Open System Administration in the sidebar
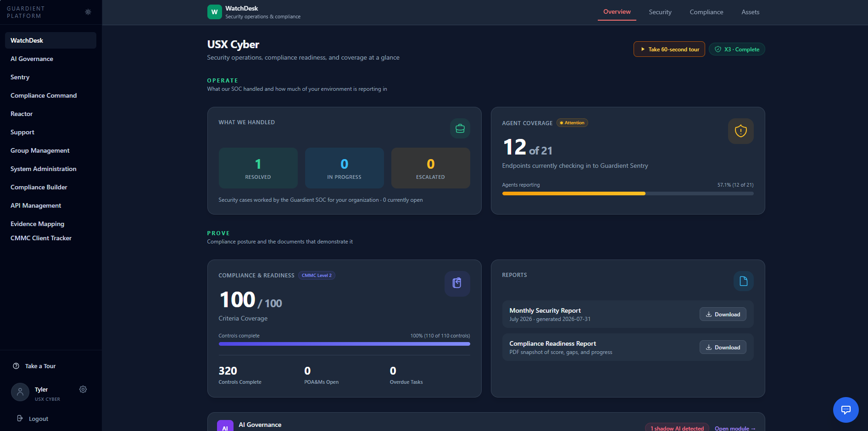This screenshot has height=431, width=868. 50,169
